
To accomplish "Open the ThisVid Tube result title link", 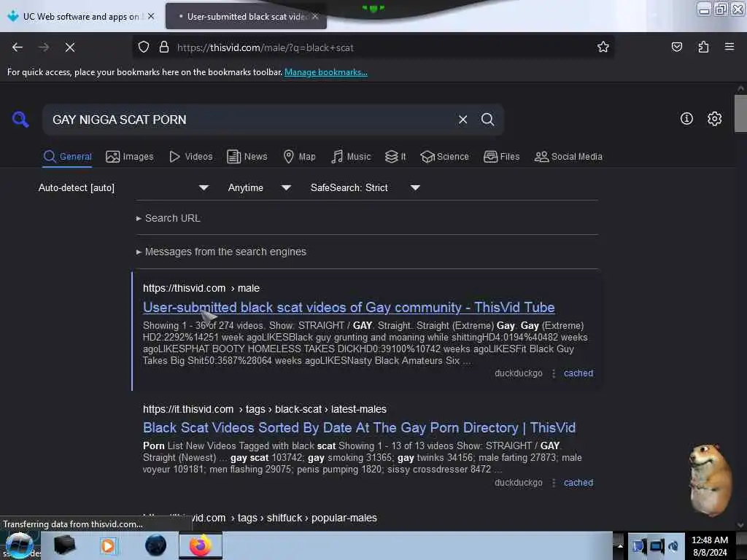I will coord(349,307).
